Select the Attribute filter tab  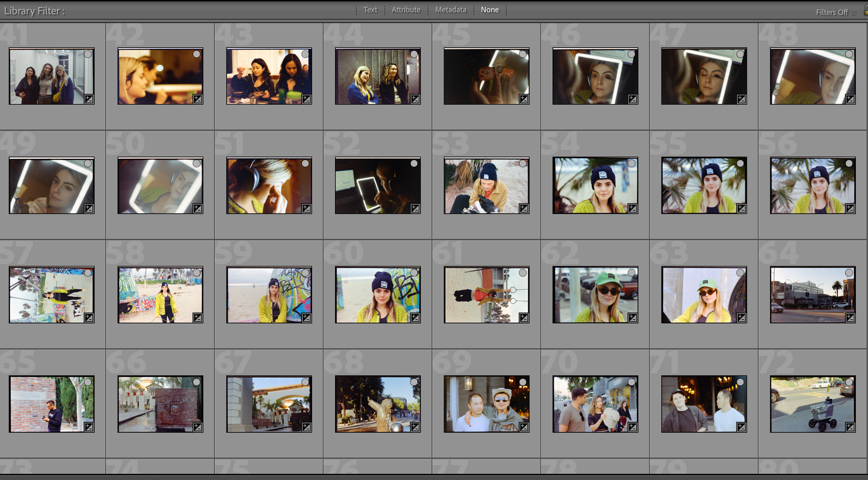click(406, 10)
